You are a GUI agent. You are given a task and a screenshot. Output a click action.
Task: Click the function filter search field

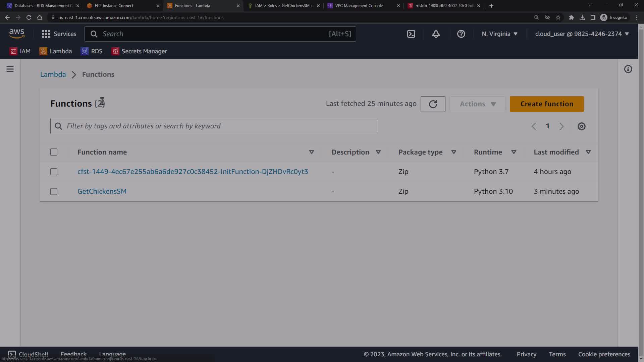coord(213,126)
